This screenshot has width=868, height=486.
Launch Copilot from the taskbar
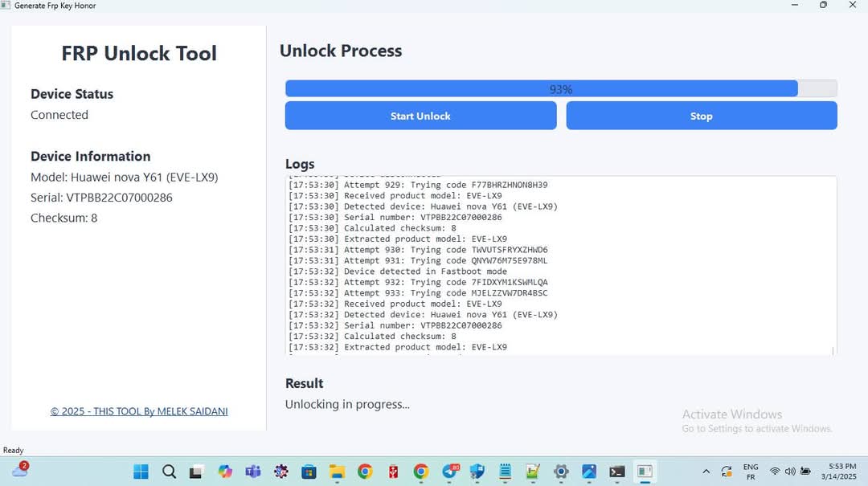click(225, 472)
